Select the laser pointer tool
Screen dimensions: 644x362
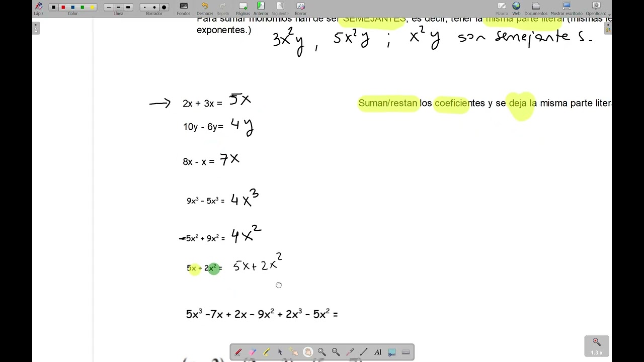(350, 352)
